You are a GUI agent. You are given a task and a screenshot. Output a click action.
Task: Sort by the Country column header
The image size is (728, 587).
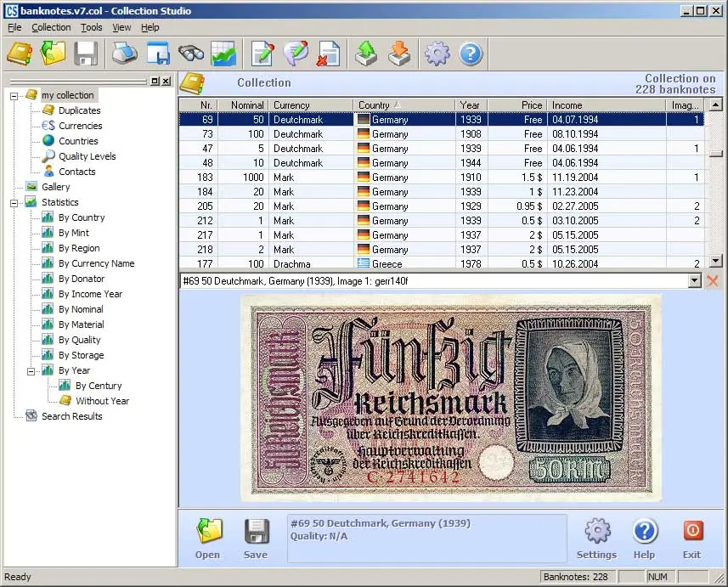[404, 105]
